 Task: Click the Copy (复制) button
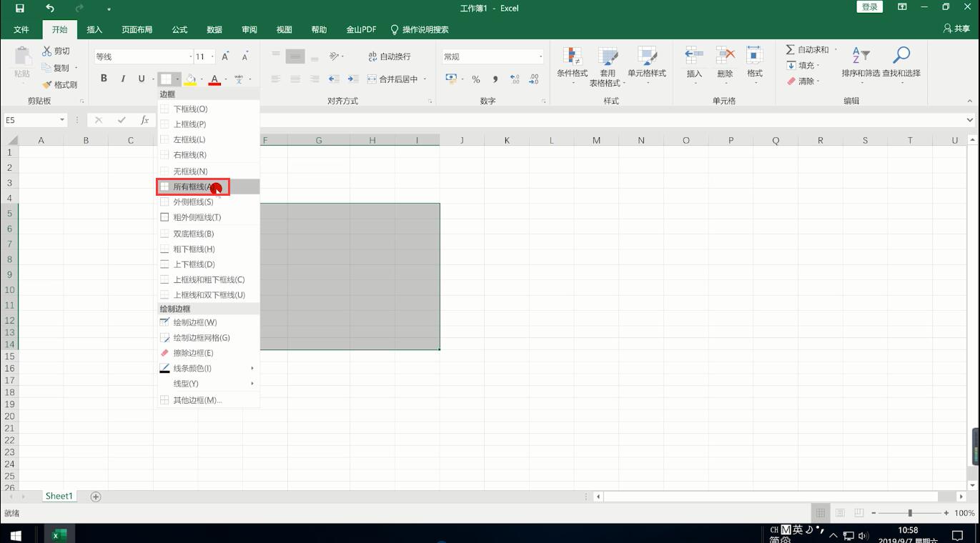click(56, 68)
